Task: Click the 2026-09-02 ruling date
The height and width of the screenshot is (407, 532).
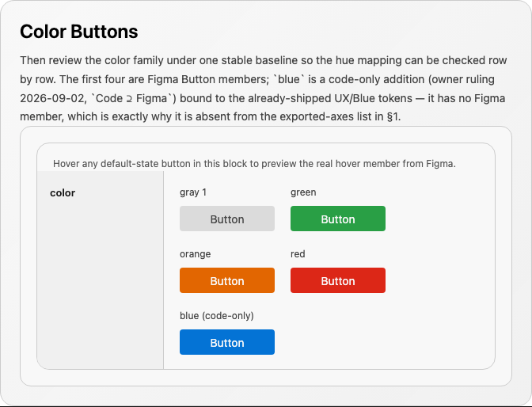Action: (53, 98)
